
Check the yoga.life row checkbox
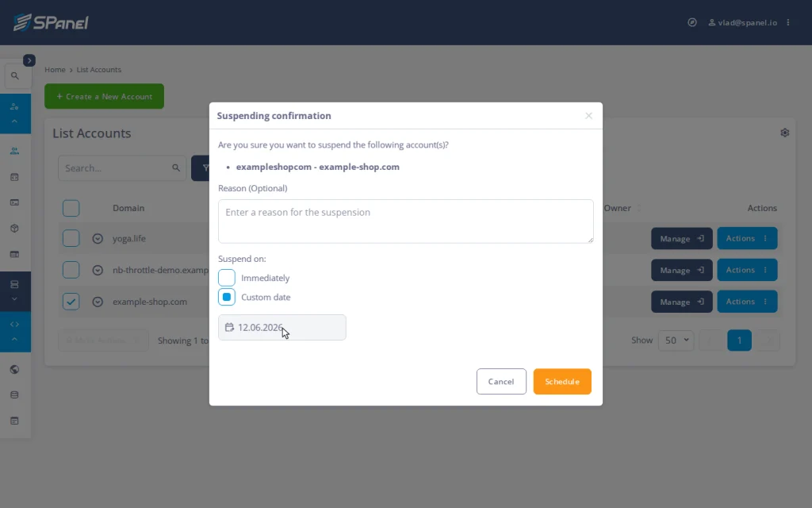pyautogui.click(x=71, y=238)
